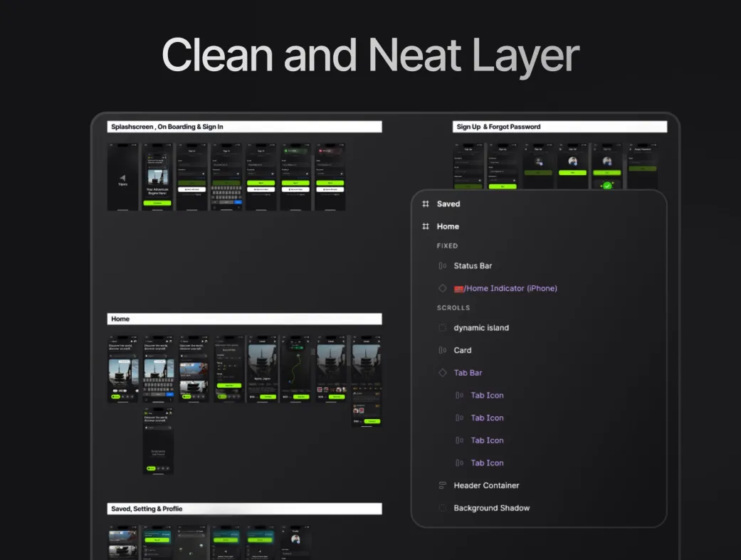Click the auto layout icon beside the Card layer
Screen dimensions: 741x560
click(442, 350)
